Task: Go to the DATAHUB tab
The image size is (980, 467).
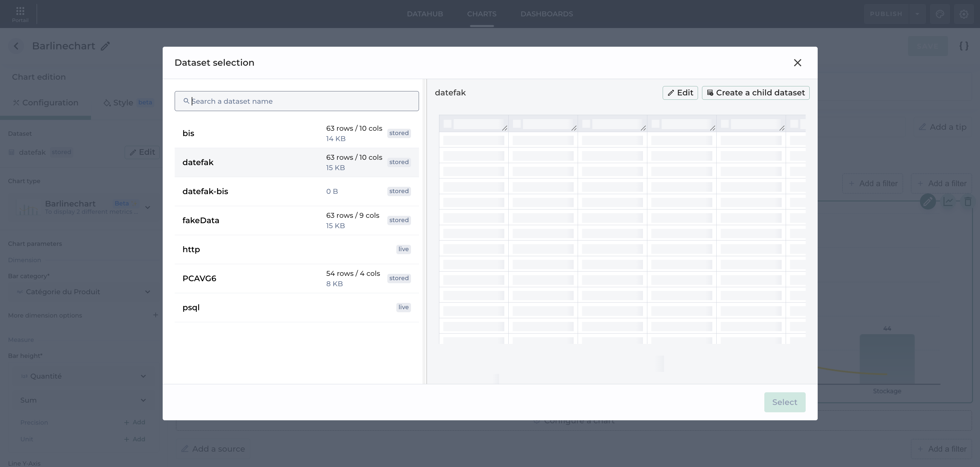Action: click(x=425, y=14)
